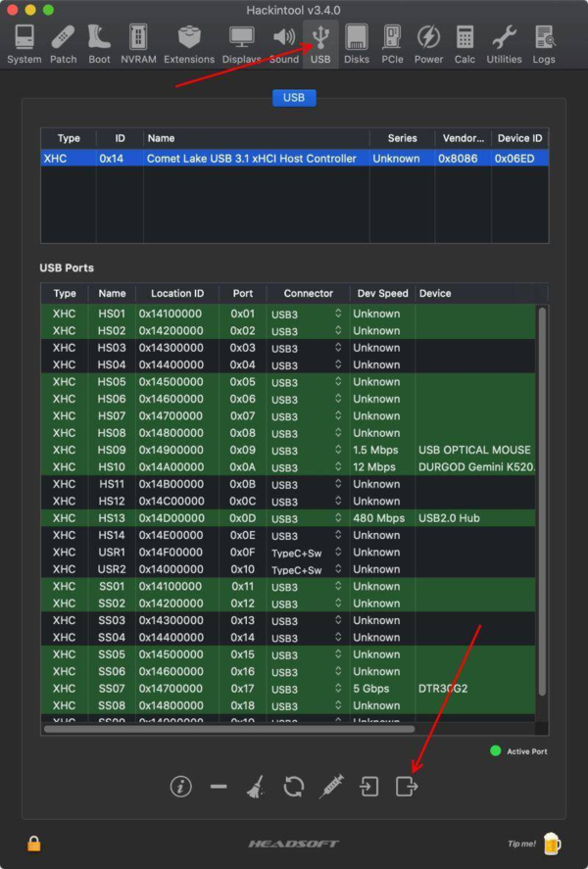Click the info icon in bottom toolbar

180,786
